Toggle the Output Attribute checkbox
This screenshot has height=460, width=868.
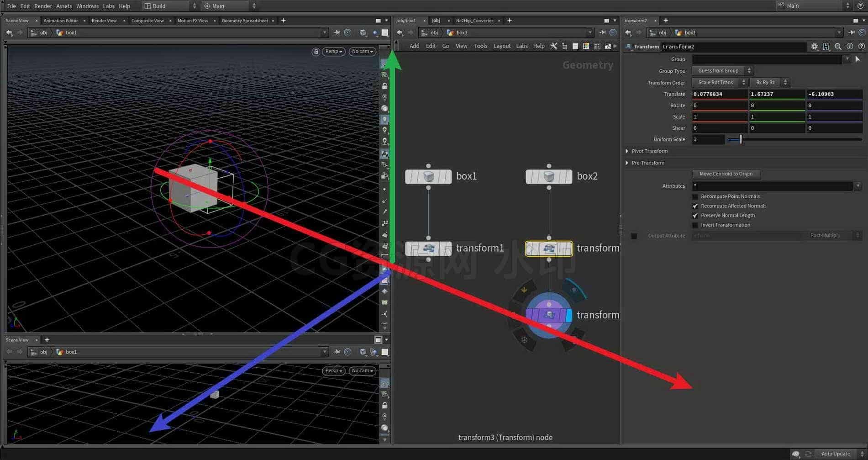(634, 236)
